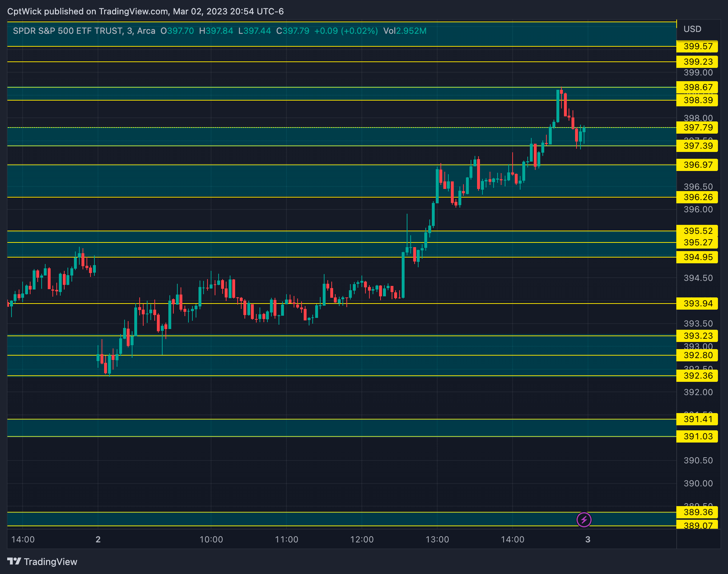The image size is (728, 574).
Task: Click the 10:00 time axis label
Action: click(211, 540)
